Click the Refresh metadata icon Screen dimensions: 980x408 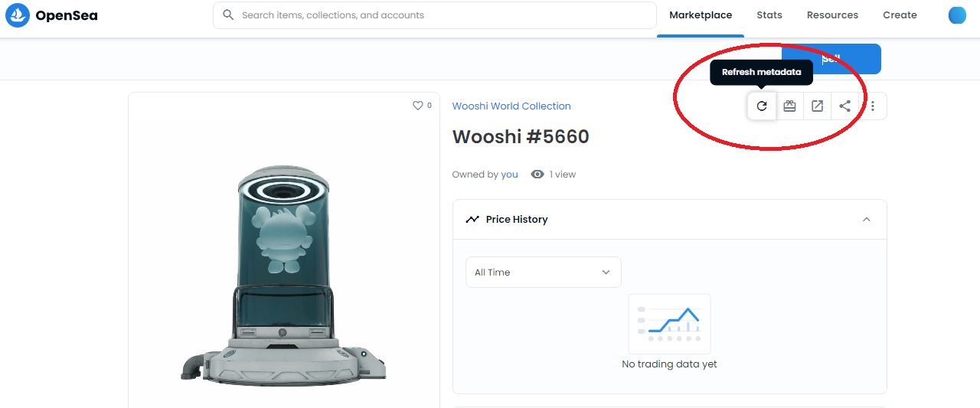point(762,106)
